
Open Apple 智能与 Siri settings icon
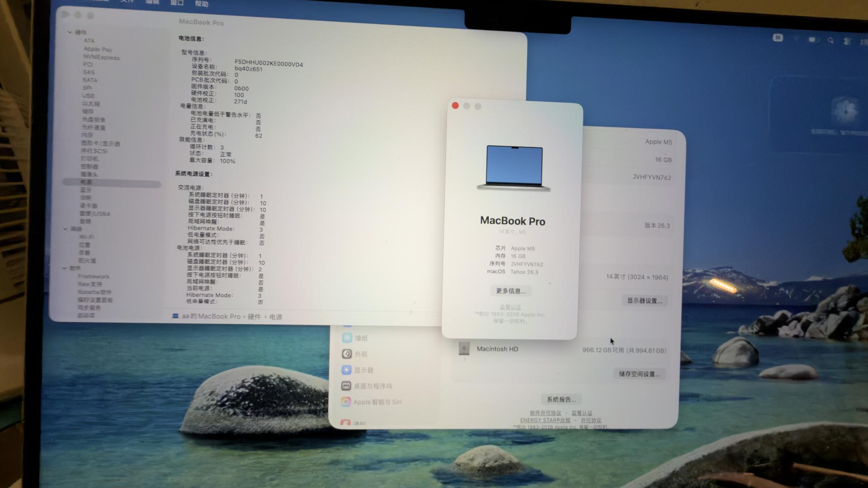(x=346, y=402)
